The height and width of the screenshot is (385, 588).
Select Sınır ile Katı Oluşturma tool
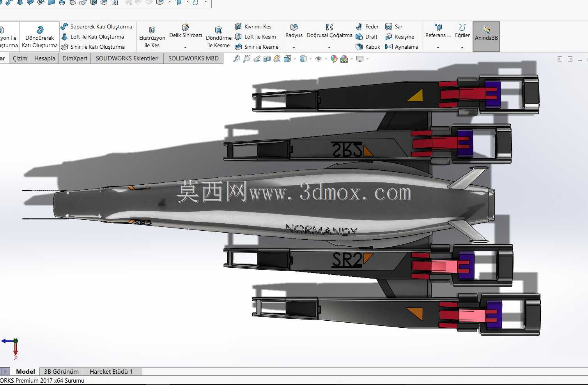[93, 47]
